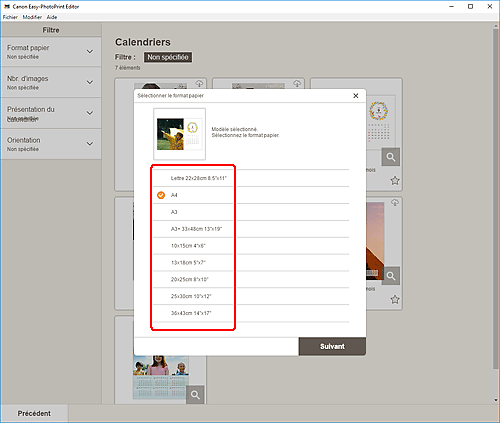The image size is (500, 423).
Task: Click magnifier icon on bottom-left calendar card
Action: (195, 395)
